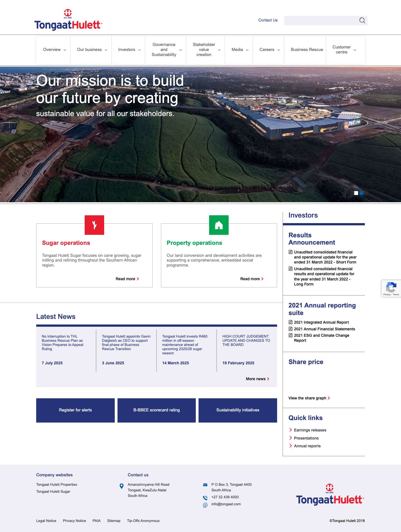Expand the Customer centre chevron
Screen dimensions: 401x532
click(355, 50)
